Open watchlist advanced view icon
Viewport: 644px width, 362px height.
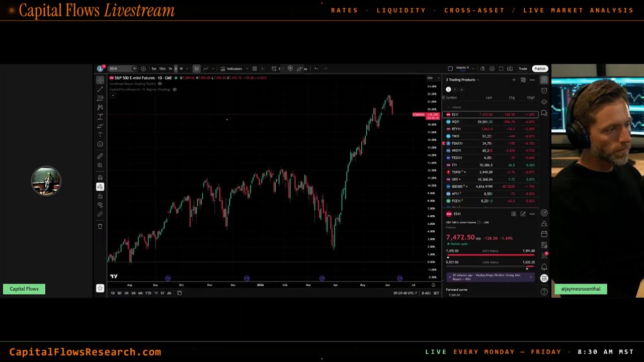[523, 79]
